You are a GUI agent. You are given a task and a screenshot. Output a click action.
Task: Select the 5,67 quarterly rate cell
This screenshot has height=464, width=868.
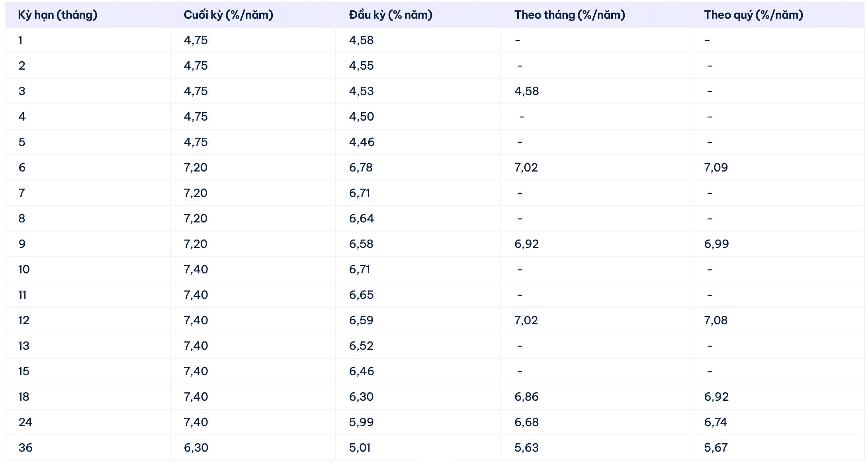tap(716, 448)
